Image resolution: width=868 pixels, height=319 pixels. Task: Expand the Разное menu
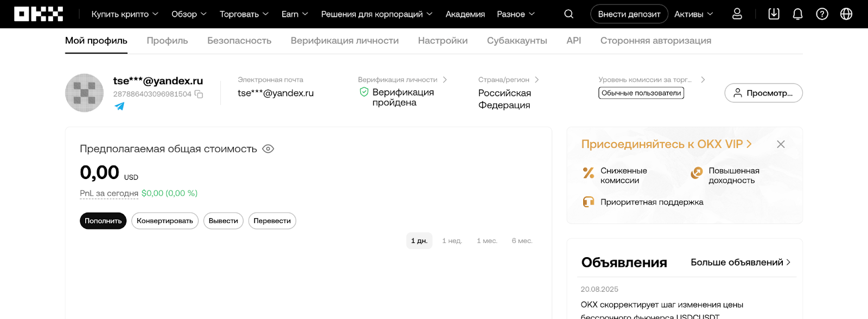[x=516, y=14]
